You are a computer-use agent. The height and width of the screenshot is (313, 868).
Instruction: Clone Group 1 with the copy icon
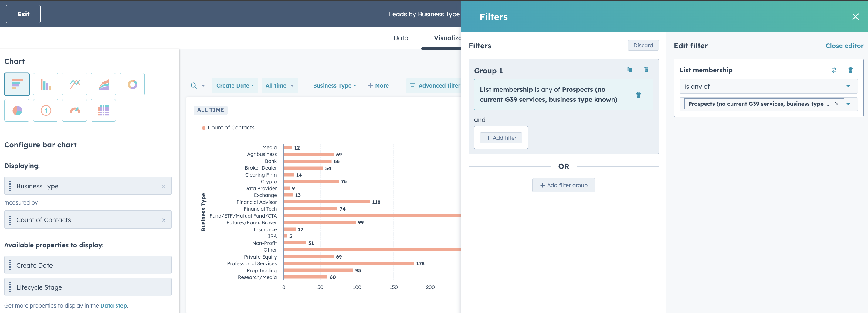pyautogui.click(x=629, y=70)
